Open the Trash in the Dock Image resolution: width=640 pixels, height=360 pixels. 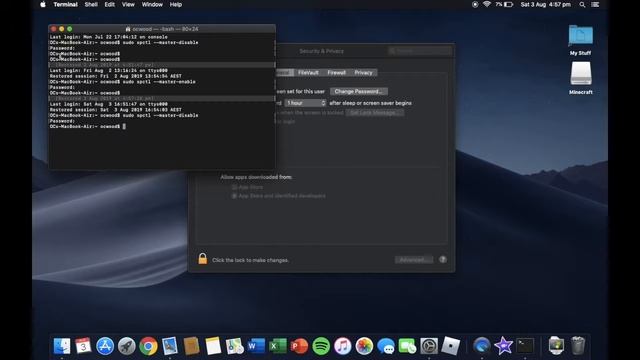coord(578,346)
